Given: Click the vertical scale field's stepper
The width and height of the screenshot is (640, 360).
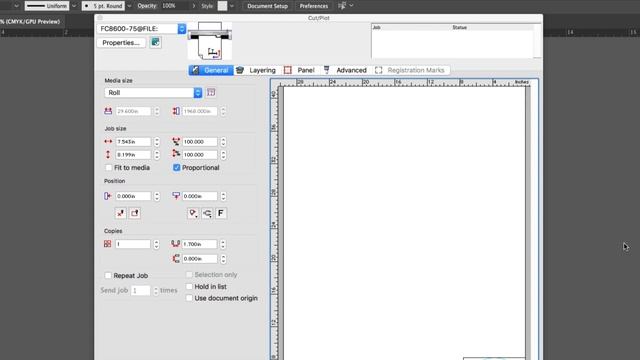Looking at the screenshot, I should [x=223, y=155].
